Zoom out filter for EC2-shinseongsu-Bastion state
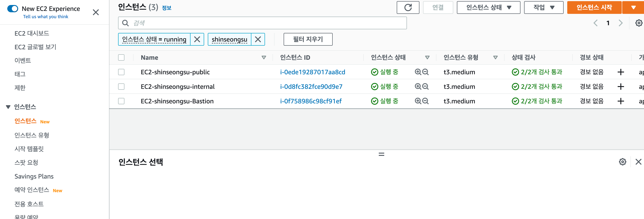This screenshot has width=644, height=219. point(425,101)
